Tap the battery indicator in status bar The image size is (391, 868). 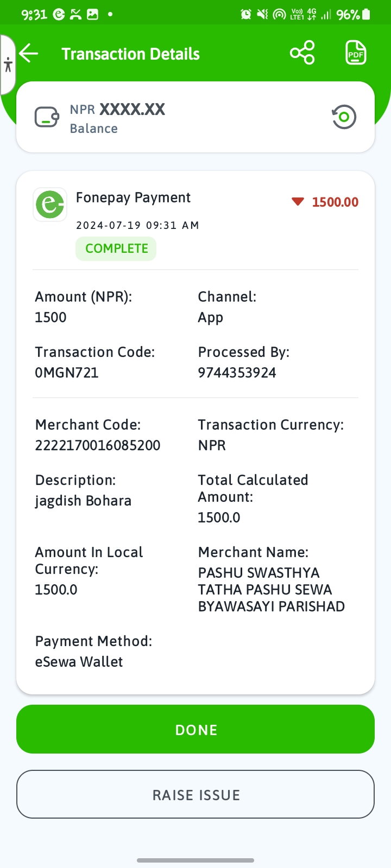click(367, 15)
